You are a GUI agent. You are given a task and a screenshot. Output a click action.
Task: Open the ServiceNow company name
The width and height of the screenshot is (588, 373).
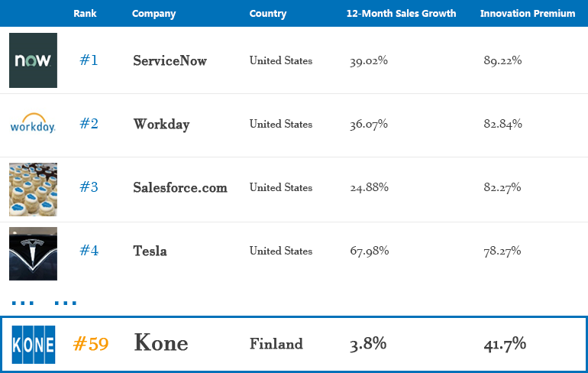[x=170, y=60]
